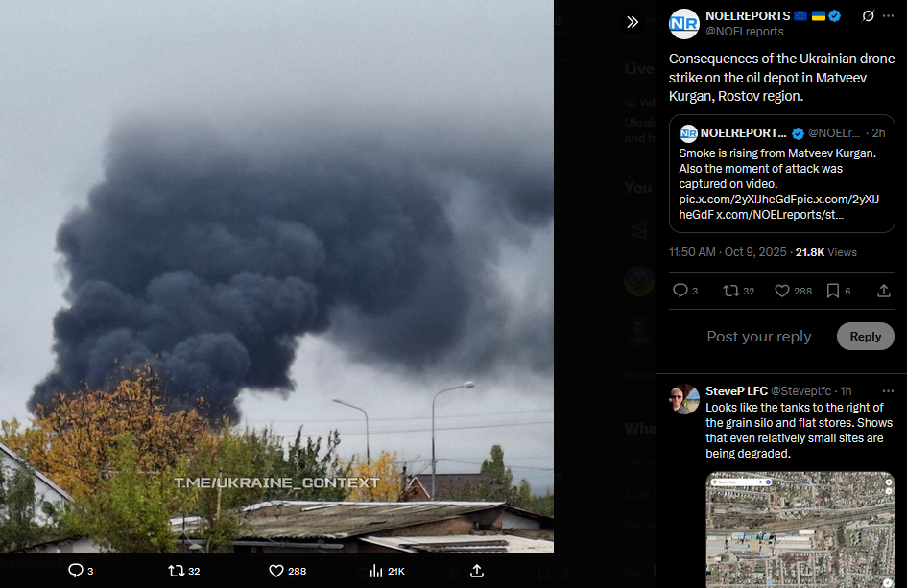This screenshot has height=588, width=907.
Task: Bookmark the post with 6 bookmarks
Action: click(x=833, y=291)
